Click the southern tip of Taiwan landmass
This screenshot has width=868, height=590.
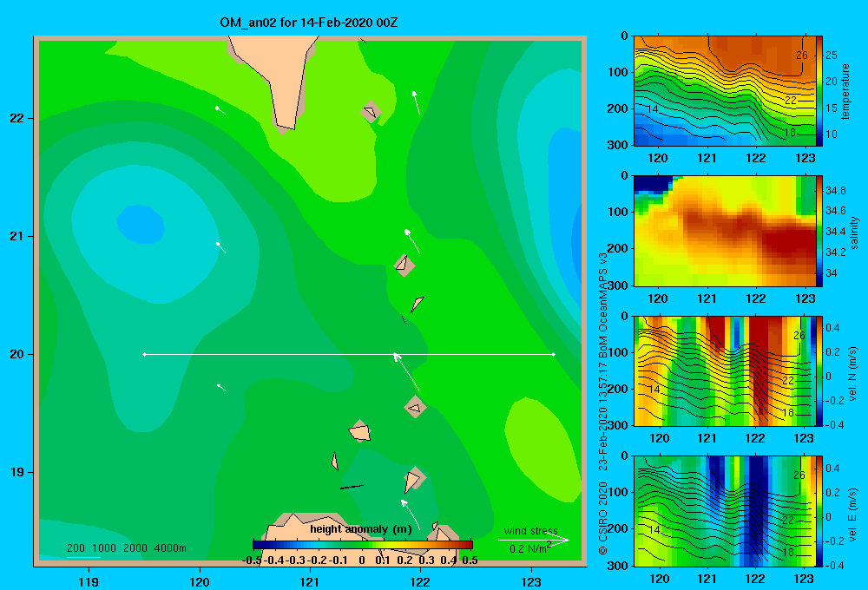[285, 128]
